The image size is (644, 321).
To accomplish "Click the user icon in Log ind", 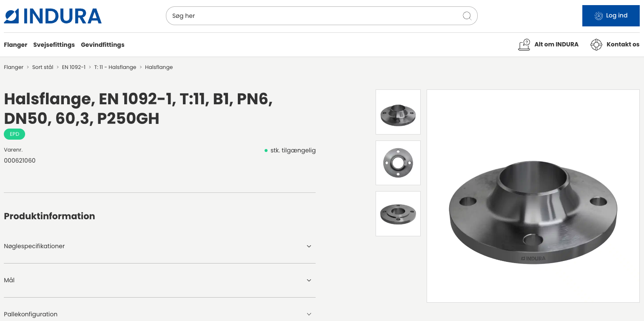I will [598, 16].
